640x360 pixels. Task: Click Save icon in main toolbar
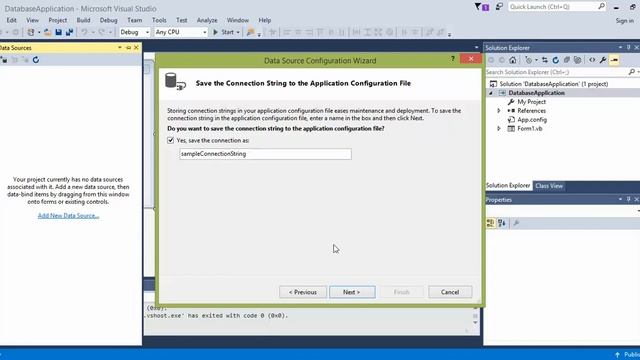58,32
